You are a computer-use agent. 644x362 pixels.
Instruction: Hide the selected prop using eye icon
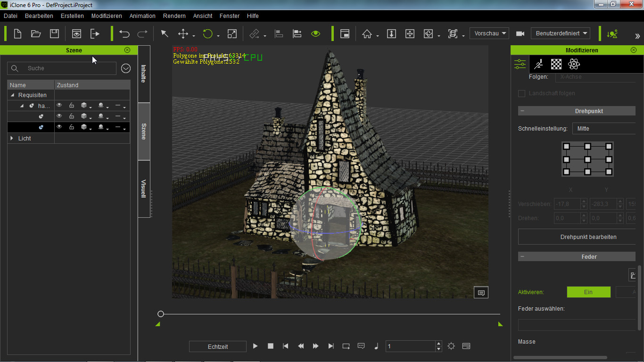59,127
